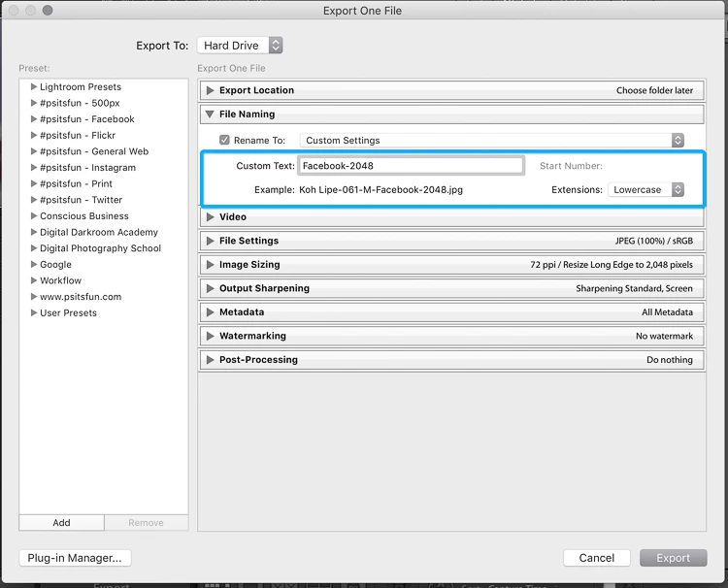This screenshot has height=588, width=728.
Task: Click the 'Start Number:' label
Action: coord(571,166)
